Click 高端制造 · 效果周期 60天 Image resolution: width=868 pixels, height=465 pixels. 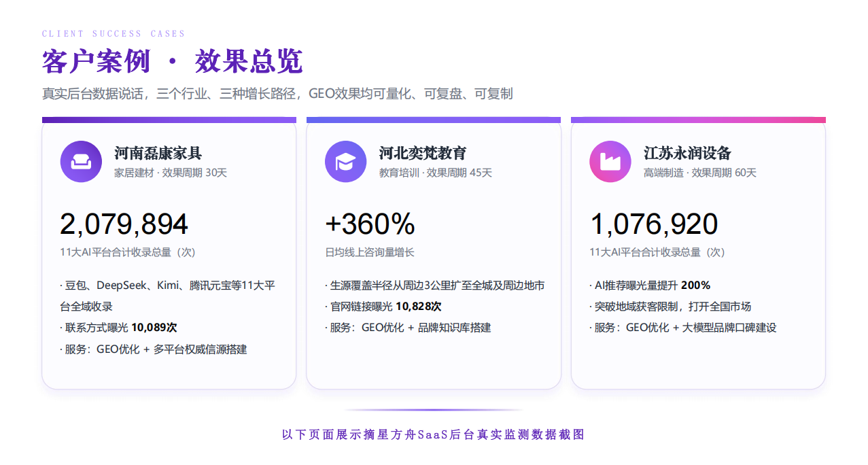click(700, 173)
